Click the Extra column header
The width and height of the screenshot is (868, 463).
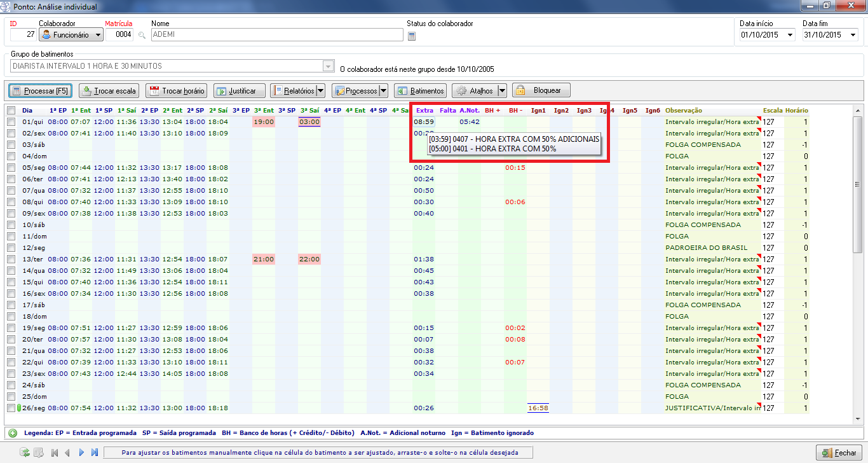(x=424, y=111)
